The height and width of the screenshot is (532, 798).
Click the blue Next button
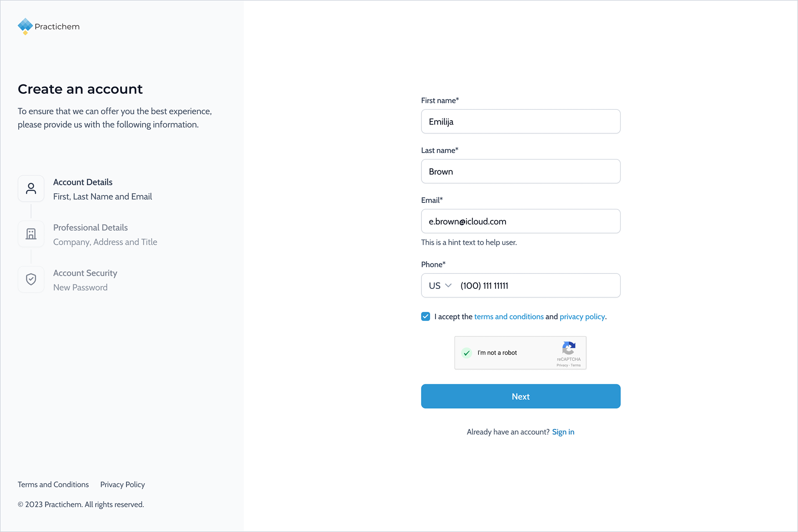tap(521, 396)
